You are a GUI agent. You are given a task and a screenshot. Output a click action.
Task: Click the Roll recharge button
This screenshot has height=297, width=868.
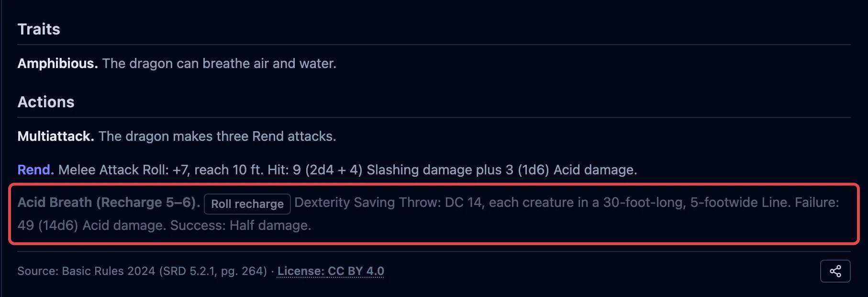tap(247, 204)
